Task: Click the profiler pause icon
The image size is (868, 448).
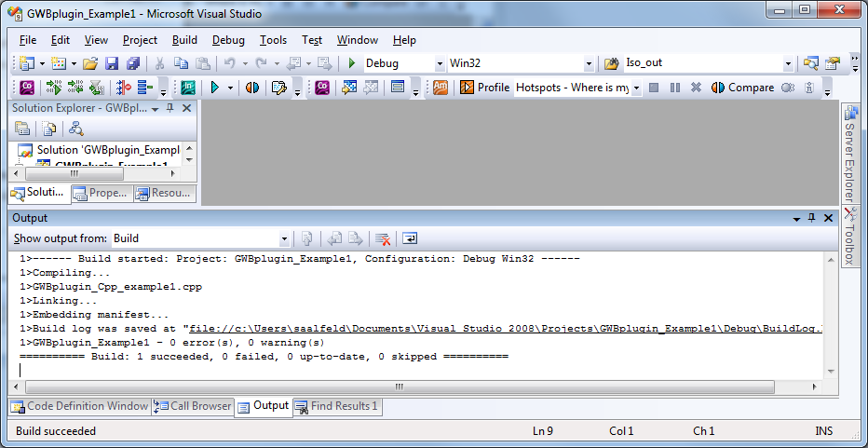Action: point(675,88)
